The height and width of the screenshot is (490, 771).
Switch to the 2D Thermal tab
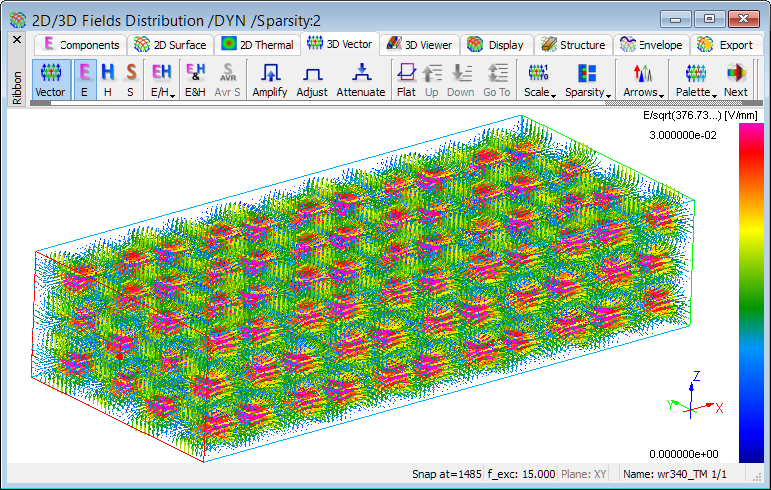point(258,45)
